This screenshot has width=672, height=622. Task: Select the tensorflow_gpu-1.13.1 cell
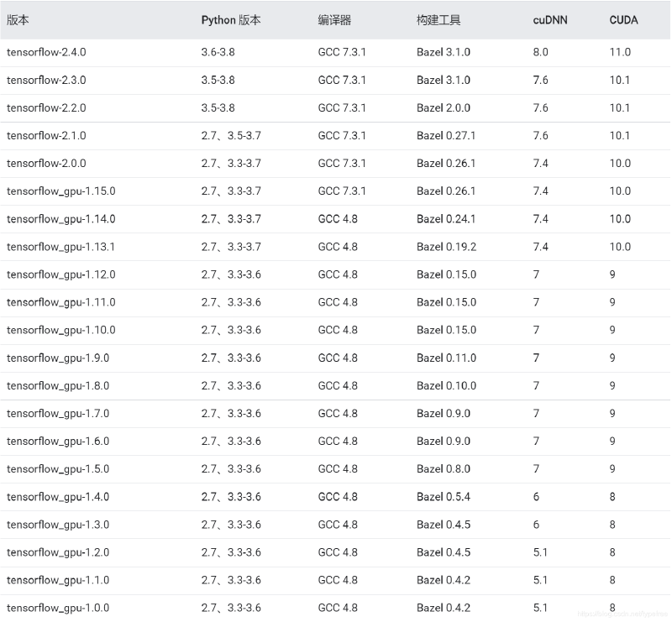pos(60,247)
